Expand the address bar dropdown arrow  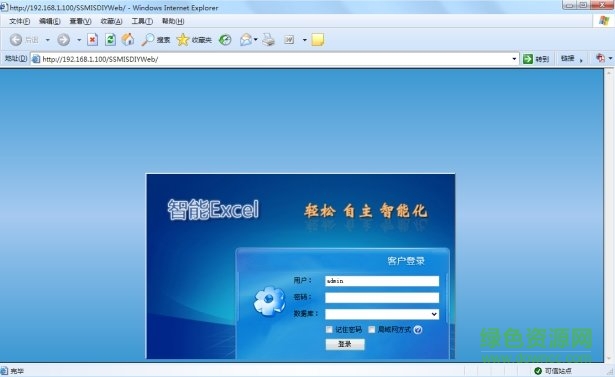514,59
